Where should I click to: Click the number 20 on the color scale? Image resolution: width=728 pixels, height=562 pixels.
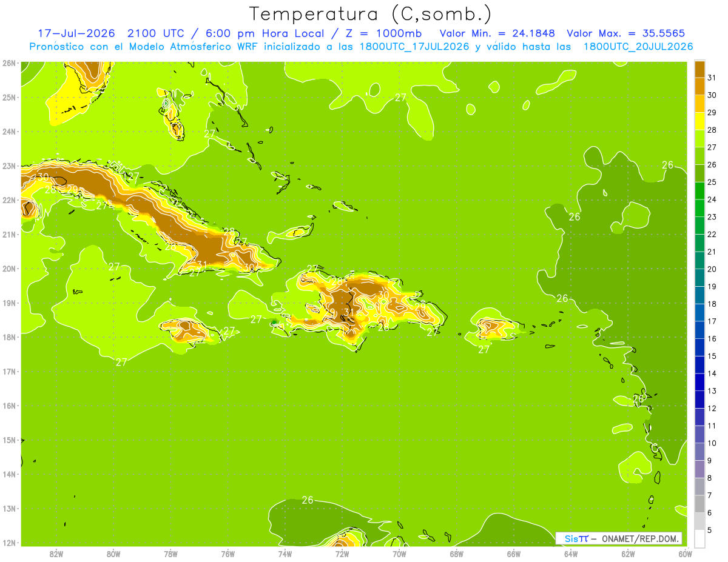click(x=712, y=269)
